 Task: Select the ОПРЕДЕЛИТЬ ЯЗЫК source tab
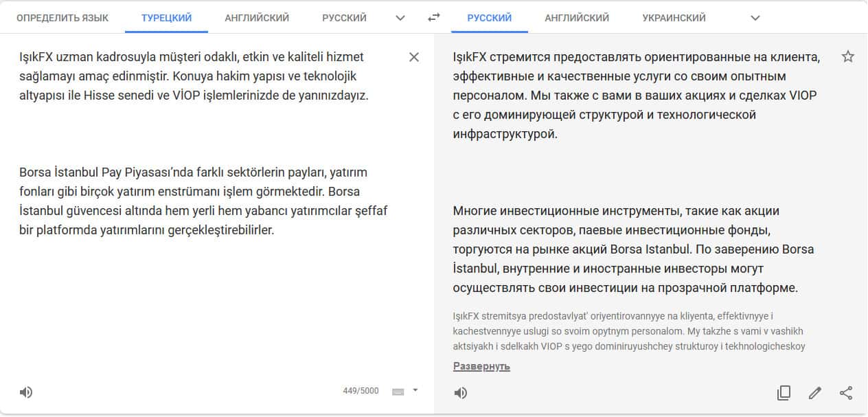click(x=62, y=18)
